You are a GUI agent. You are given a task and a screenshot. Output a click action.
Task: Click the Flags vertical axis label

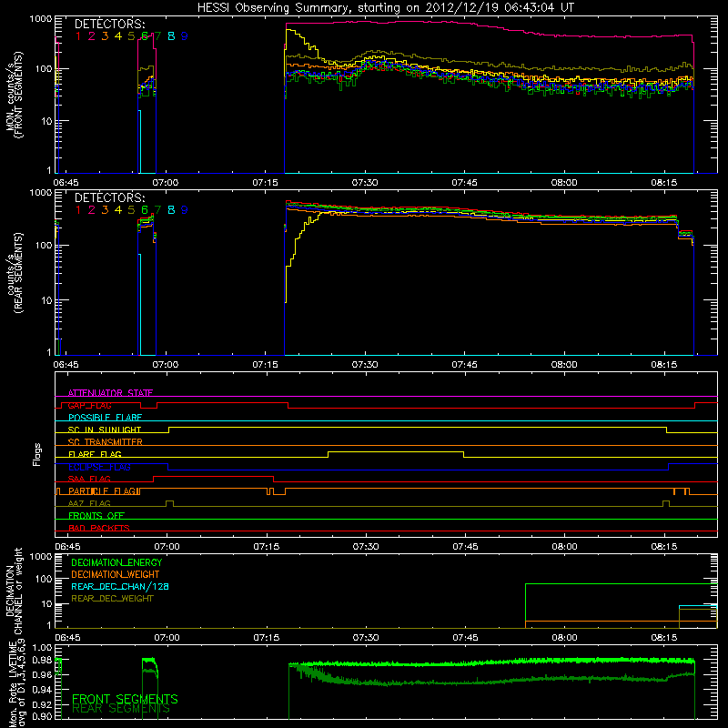tap(37, 454)
